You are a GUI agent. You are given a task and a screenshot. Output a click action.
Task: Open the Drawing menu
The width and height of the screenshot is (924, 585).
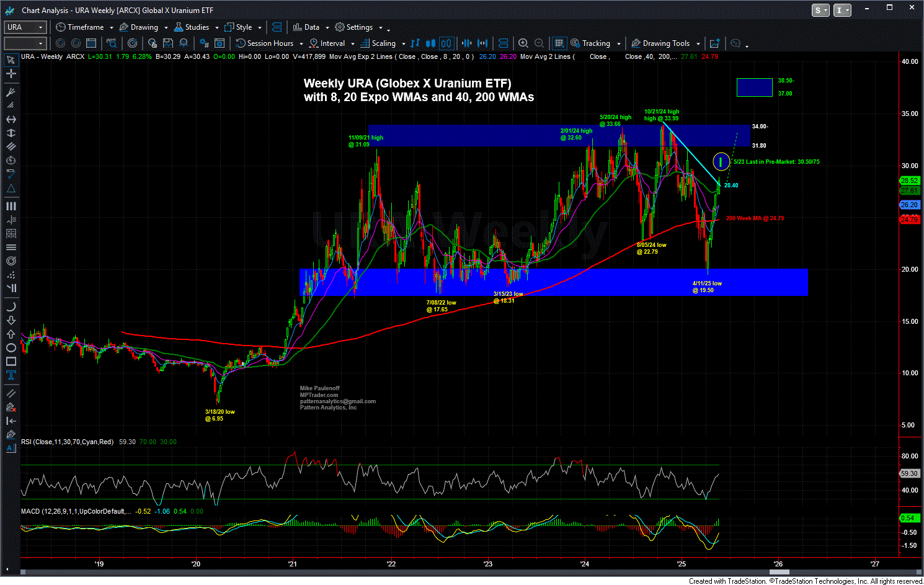pyautogui.click(x=139, y=27)
